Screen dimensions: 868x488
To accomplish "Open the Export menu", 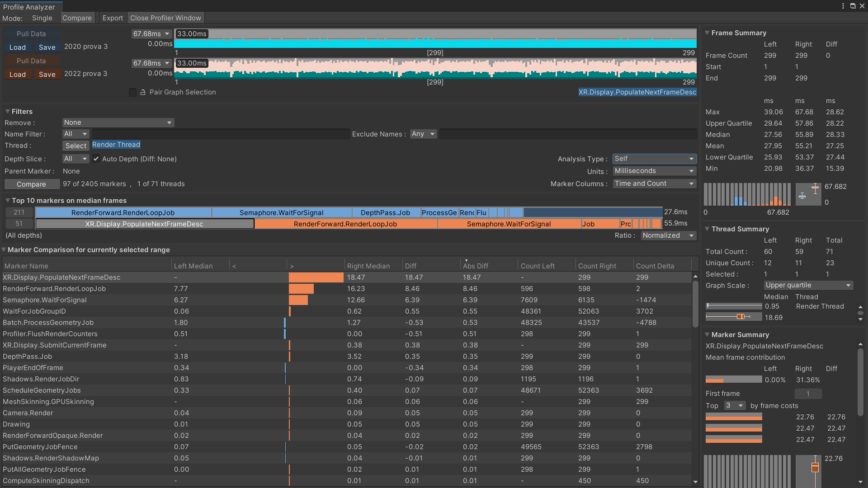I will 113,18.
